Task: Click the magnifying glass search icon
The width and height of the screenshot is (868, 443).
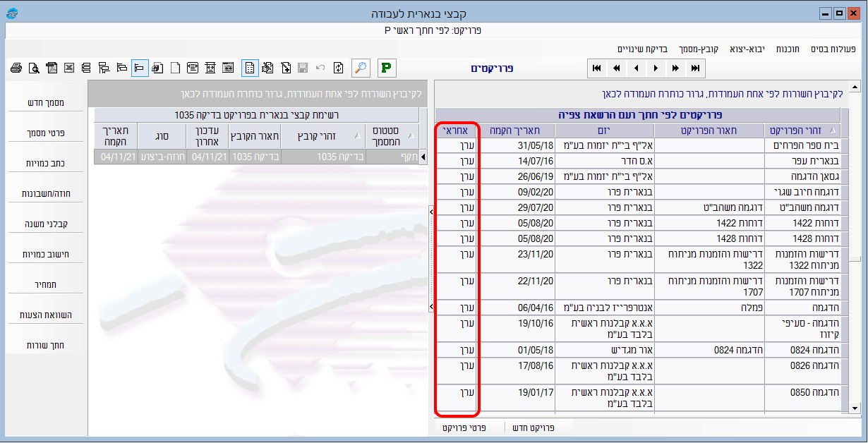Action: click(360, 68)
